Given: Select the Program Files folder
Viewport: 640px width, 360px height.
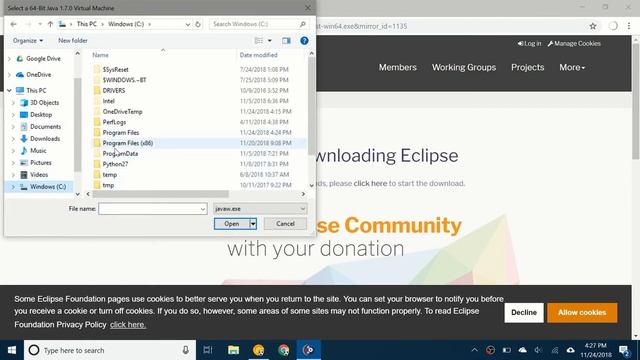Looking at the screenshot, I should (x=121, y=133).
